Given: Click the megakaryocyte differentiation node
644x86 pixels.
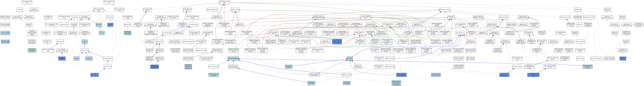Looking at the screenshot, I should click(159, 58).
